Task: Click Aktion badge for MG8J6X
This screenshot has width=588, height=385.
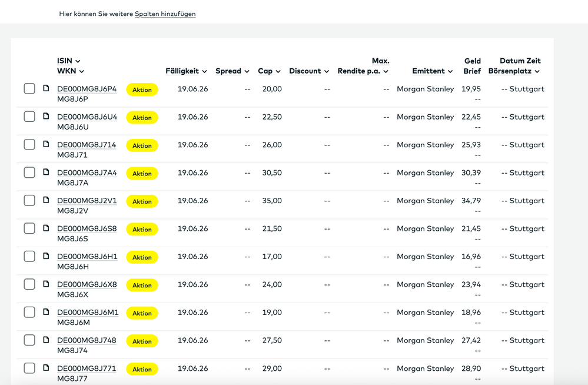Action: click(142, 285)
